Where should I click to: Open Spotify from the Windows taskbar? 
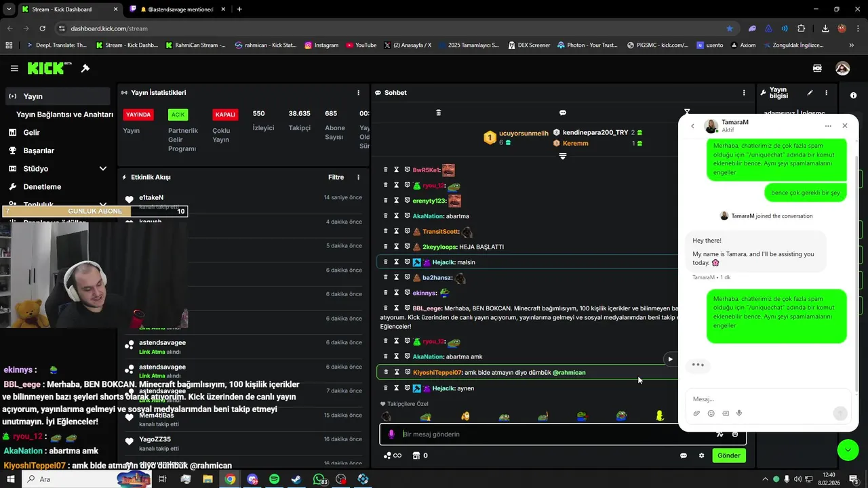click(x=274, y=479)
